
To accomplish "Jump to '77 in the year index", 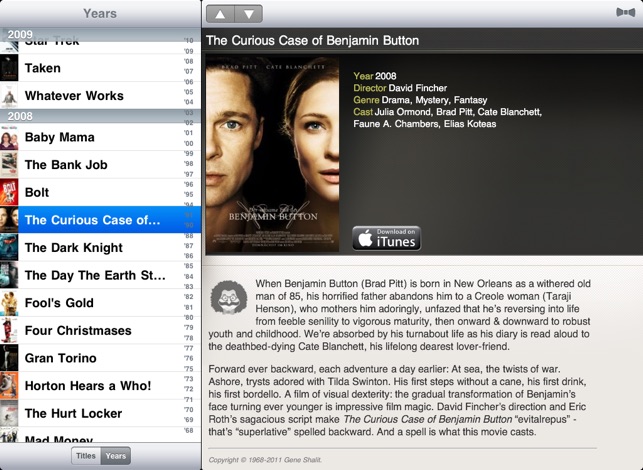I will pyautogui.click(x=189, y=348).
